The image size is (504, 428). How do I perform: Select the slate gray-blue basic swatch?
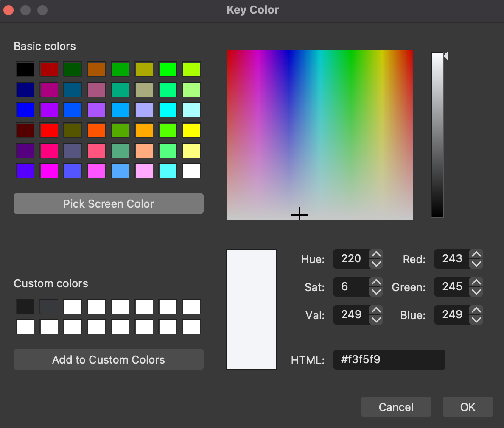[x=73, y=150]
